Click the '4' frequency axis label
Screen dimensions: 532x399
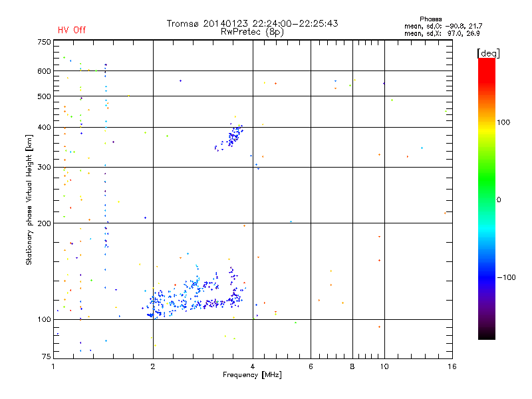click(x=253, y=366)
